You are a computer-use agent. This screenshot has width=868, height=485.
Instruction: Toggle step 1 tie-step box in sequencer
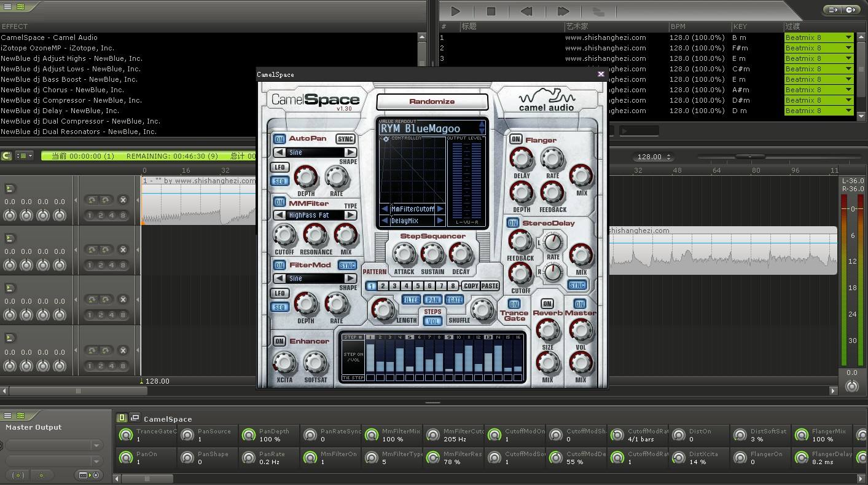click(x=370, y=377)
